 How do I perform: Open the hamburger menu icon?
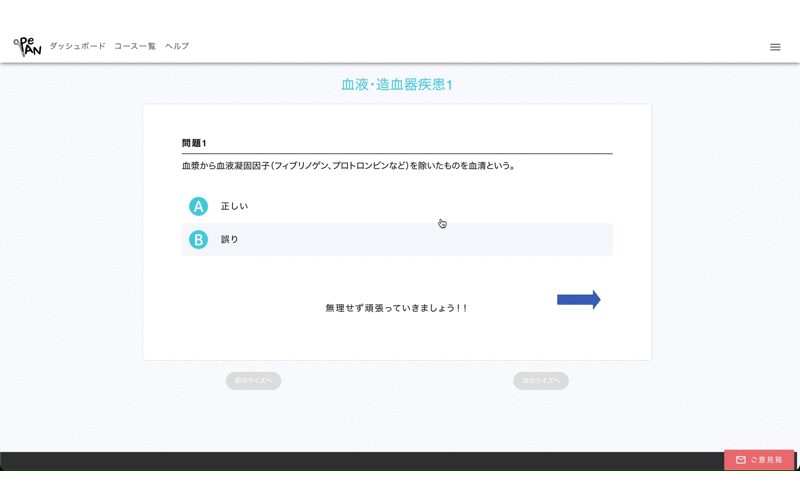tap(775, 47)
